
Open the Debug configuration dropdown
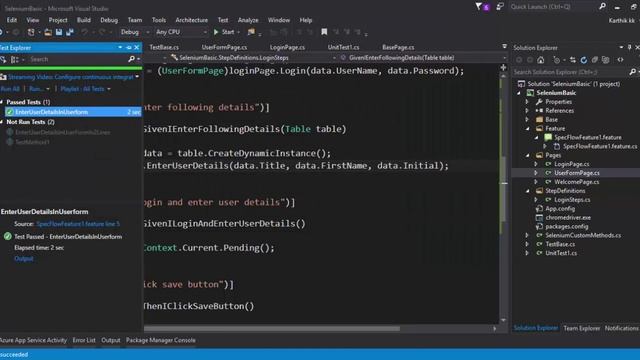pyautogui.click(x=148, y=32)
